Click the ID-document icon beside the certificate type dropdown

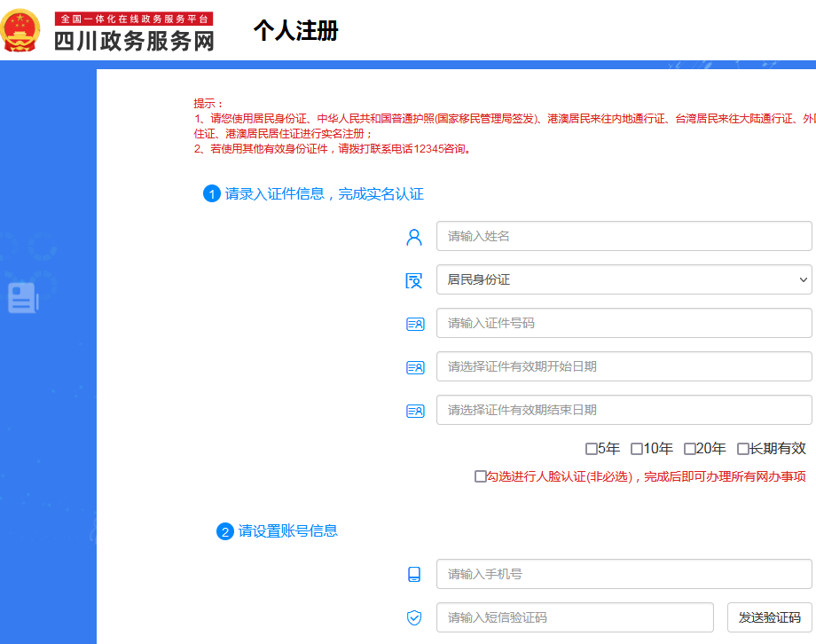(x=414, y=279)
